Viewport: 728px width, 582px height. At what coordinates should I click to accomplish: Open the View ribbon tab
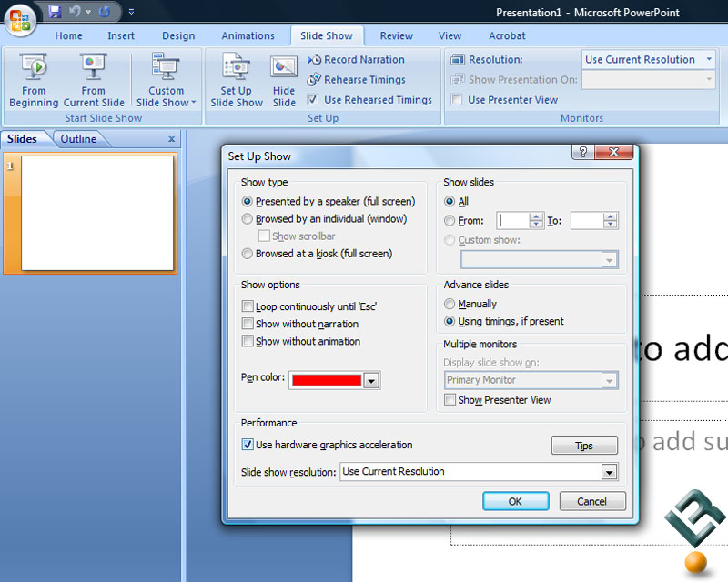click(450, 35)
